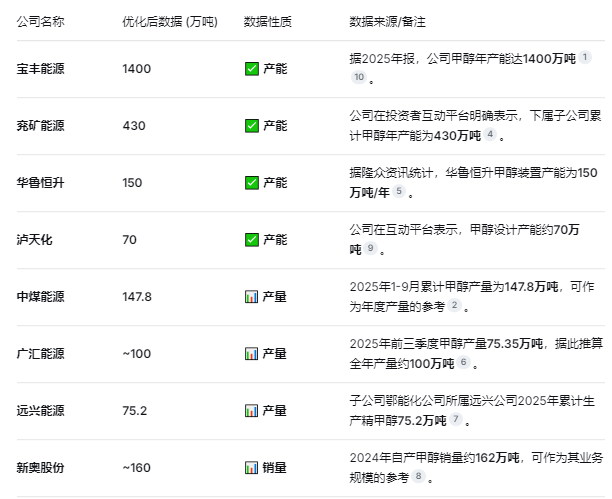Select company name 新奥股份
Image resolution: width=612 pixels, height=499 pixels.
click(40, 468)
